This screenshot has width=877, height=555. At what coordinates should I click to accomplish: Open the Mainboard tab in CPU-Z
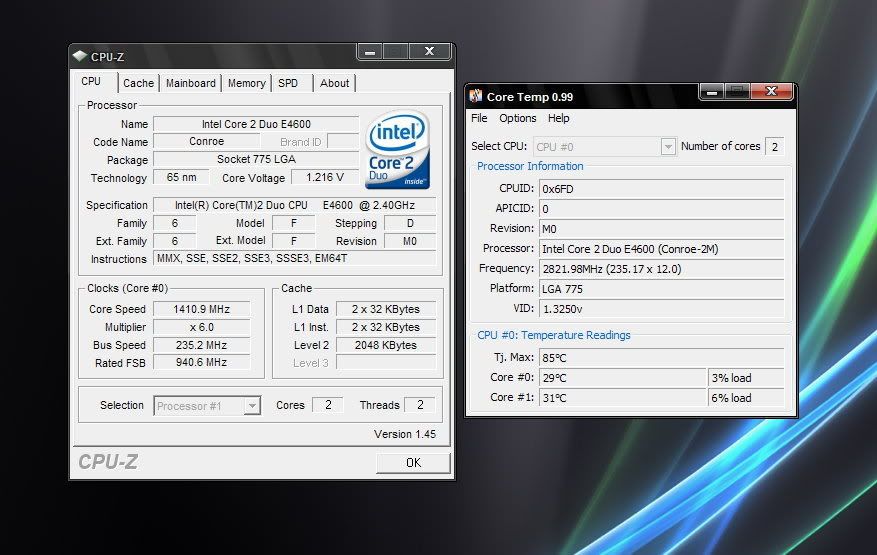[191, 83]
